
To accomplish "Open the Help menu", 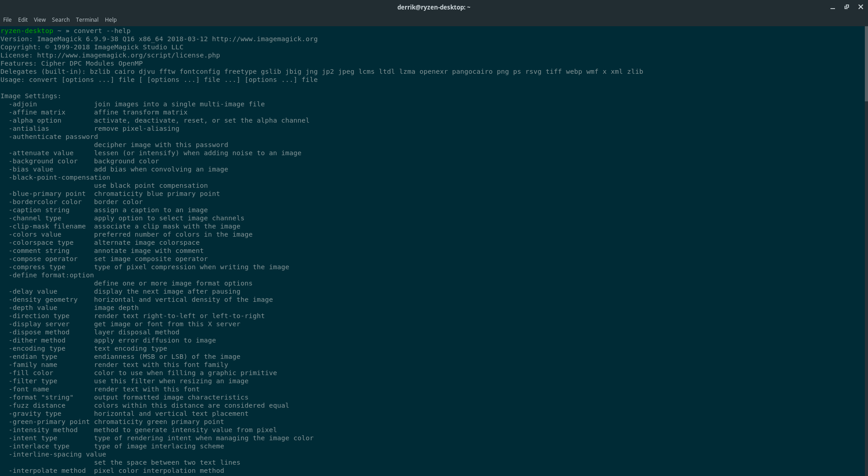I will pyautogui.click(x=110, y=19).
